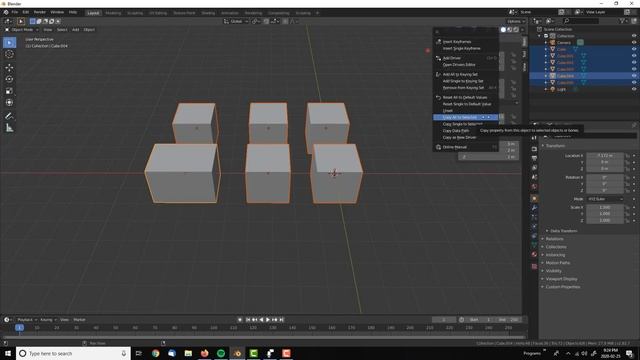640x360 pixels.
Task: Open the Render properties tab icon
Action: pyautogui.click(x=534, y=149)
